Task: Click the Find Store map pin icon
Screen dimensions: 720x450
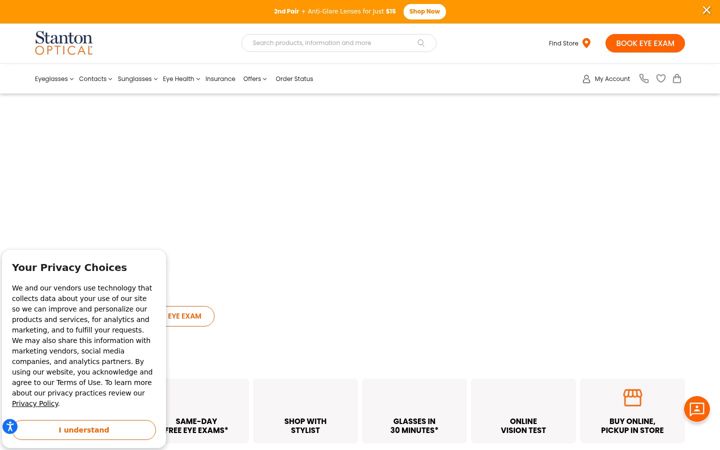Action: click(x=586, y=43)
